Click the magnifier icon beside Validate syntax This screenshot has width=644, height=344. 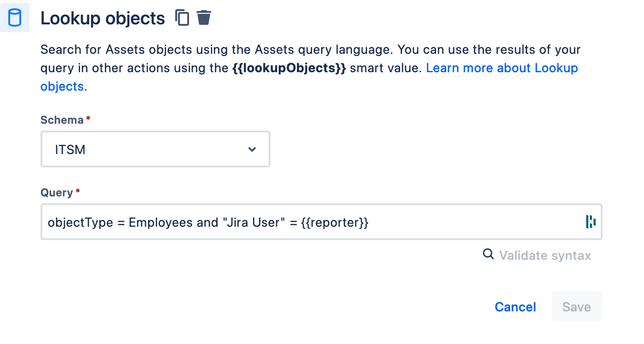pos(488,254)
